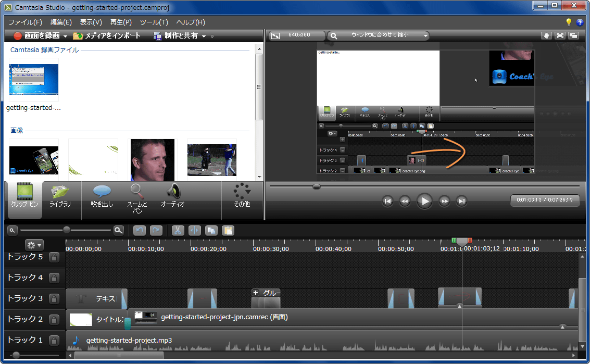The height and width of the screenshot is (364, 590).
Task: Toggle lock on トラック 3
Action: pyautogui.click(x=54, y=298)
